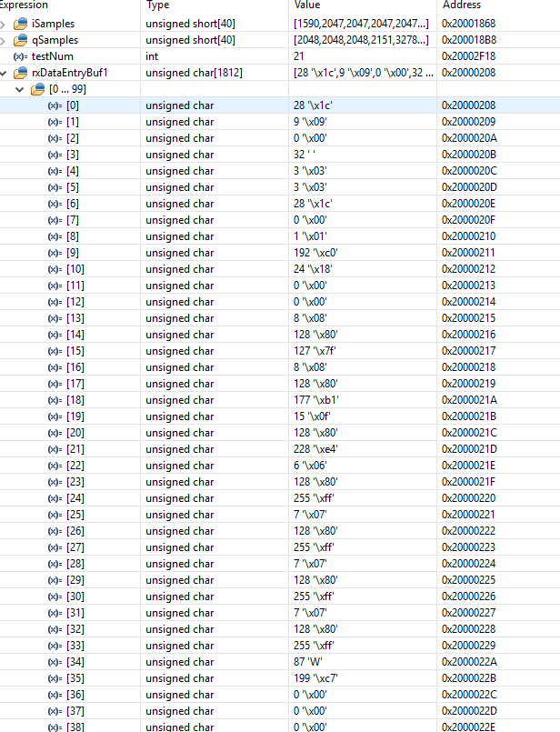Viewport: 560px width, 732px height.
Task: Click address 0x2000021F
Action: click(468, 482)
